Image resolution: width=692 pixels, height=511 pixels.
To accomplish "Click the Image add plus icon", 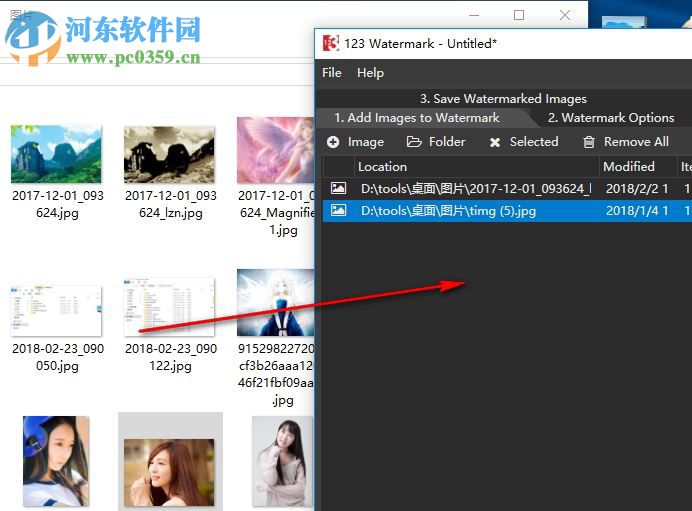I will pos(333,142).
